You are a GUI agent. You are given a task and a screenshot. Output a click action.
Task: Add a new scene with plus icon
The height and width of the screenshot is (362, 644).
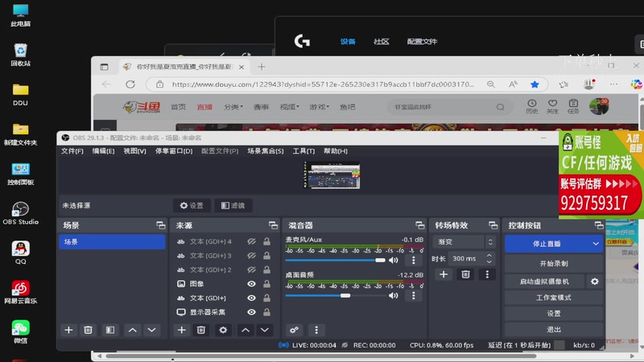[x=68, y=330]
